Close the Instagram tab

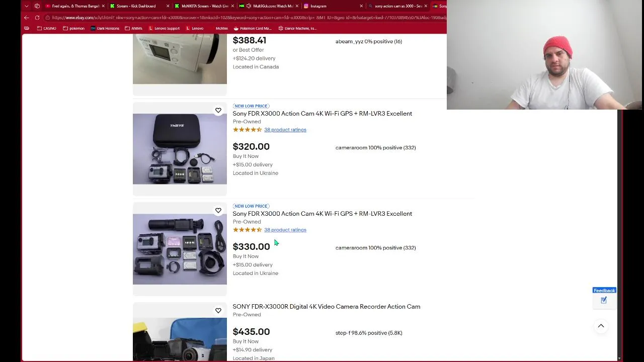361,6
